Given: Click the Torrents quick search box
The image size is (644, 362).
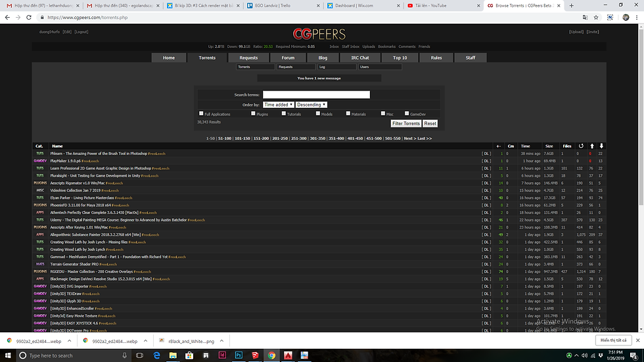Looking at the screenshot, I should click(256, 67).
